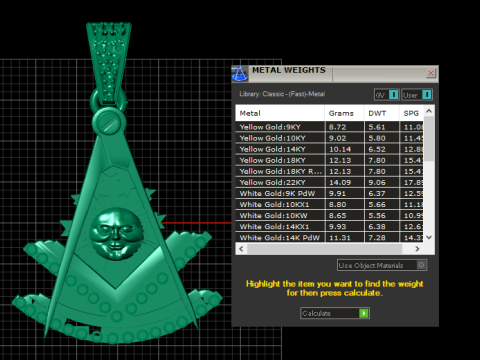
Task: Close the Metal Weights dialog
Action: 431,73
